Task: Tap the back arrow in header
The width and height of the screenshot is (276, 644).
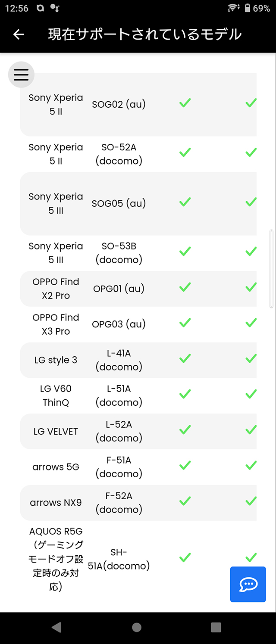Action: (19, 34)
